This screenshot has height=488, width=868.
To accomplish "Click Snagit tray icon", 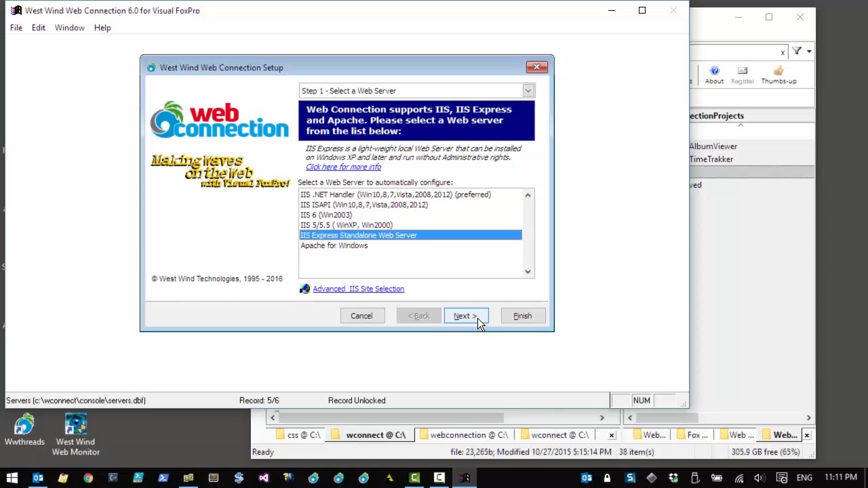I will (630, 478).
